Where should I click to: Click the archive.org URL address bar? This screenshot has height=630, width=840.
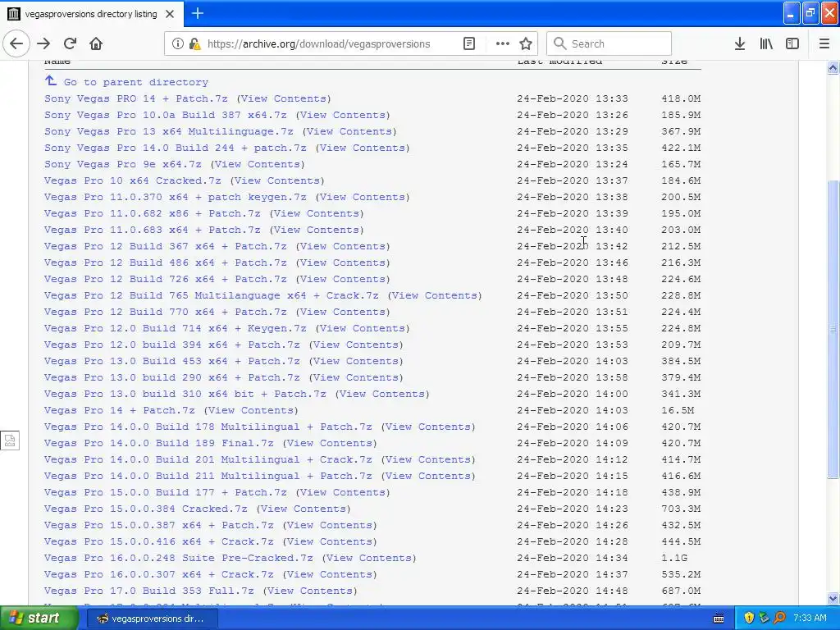319,43
